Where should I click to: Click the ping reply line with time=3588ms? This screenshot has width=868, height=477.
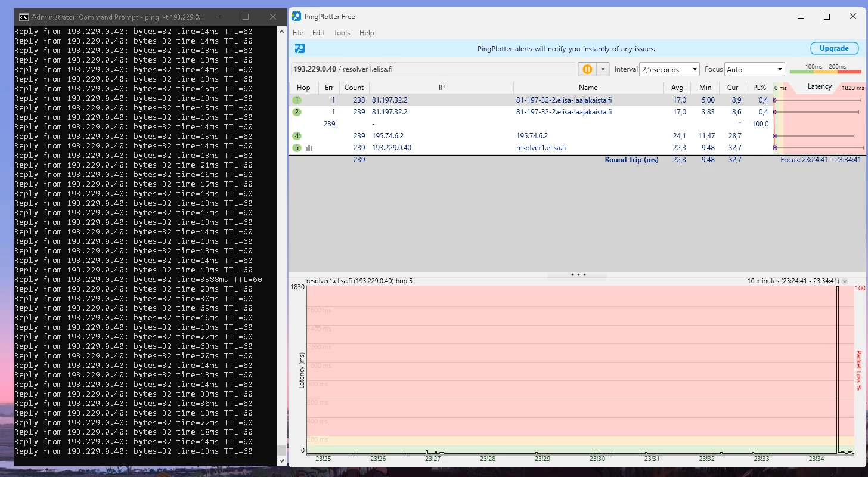coord(138,280)
